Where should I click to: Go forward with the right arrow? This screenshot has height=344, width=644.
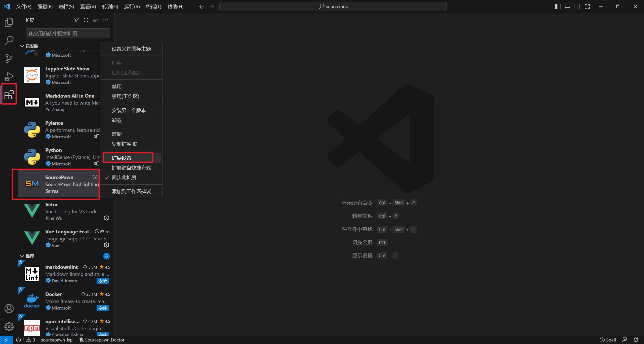point(212,7)
